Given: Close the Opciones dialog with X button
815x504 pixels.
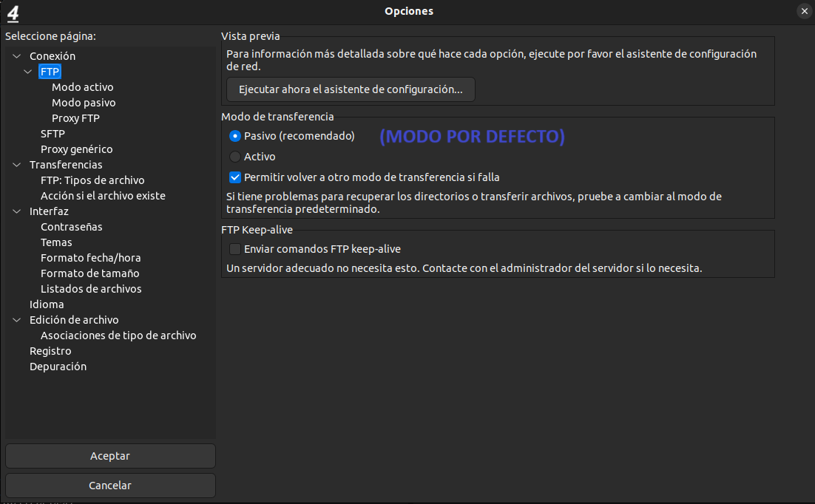Looking at the screenshot, I should coord(804,11).
